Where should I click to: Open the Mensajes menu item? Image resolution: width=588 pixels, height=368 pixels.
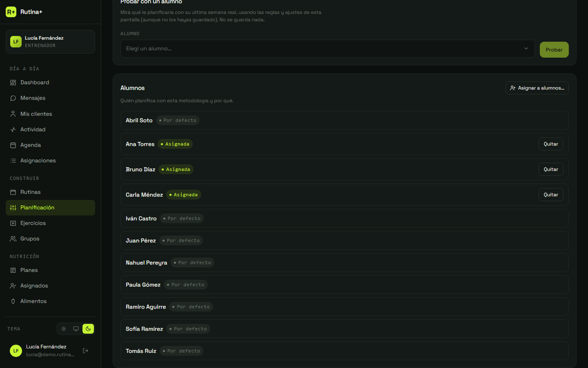point(50,98)
